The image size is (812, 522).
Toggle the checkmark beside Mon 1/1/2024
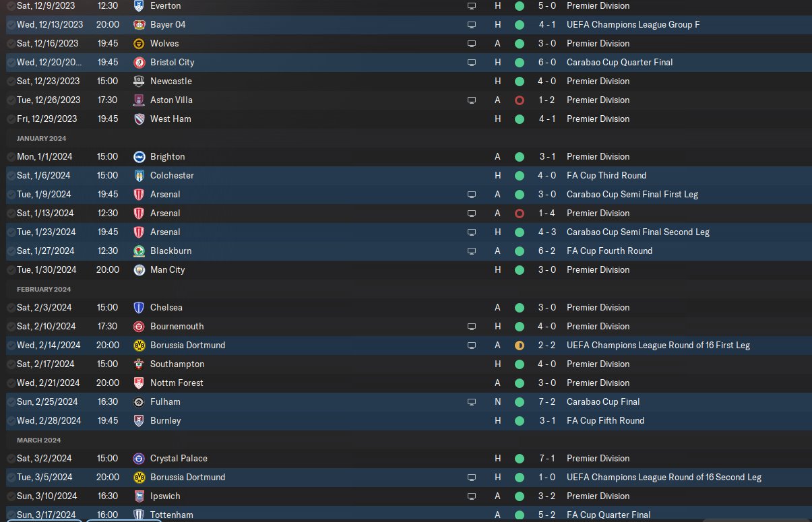[x=11, y=156]
